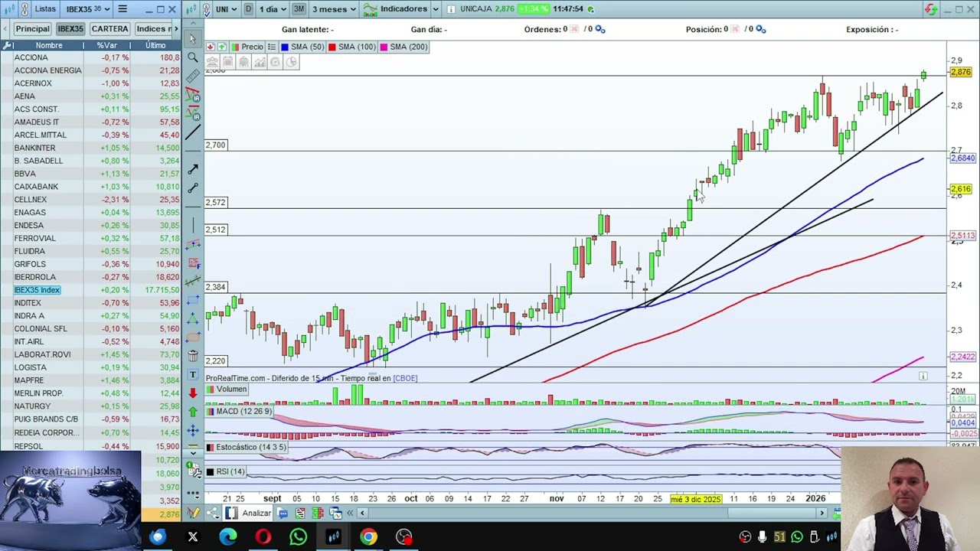This screenshot has height=551, width=980.
Task: Open the hamburger menu of the Listas window
Action: tap(122, 9)
